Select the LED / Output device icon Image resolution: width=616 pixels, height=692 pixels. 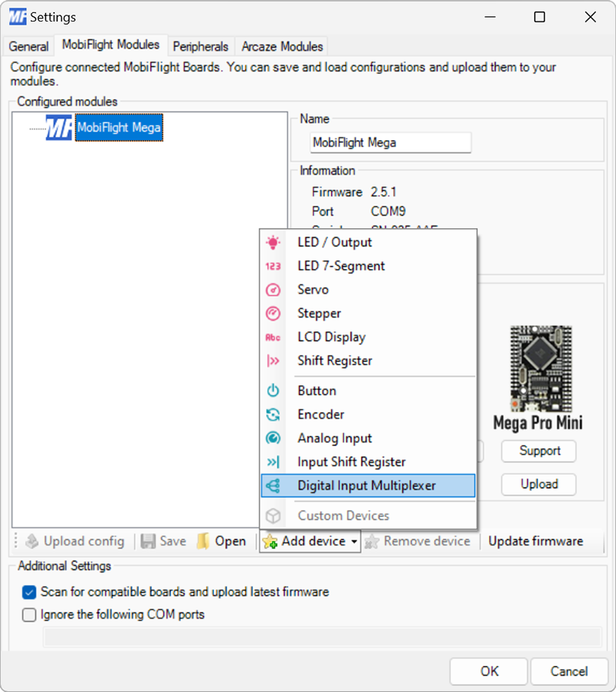point(274,242)
